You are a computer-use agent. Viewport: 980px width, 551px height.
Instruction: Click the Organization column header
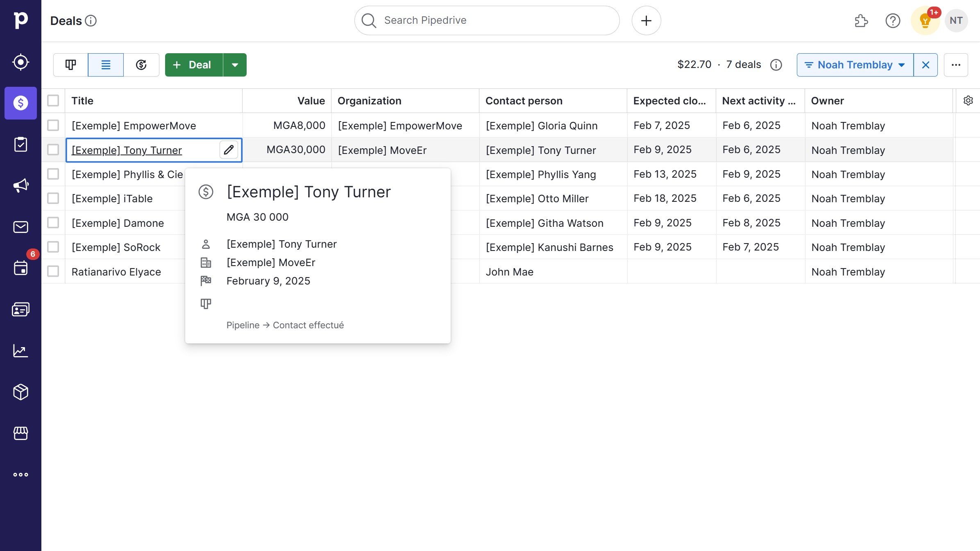point(369,101)
